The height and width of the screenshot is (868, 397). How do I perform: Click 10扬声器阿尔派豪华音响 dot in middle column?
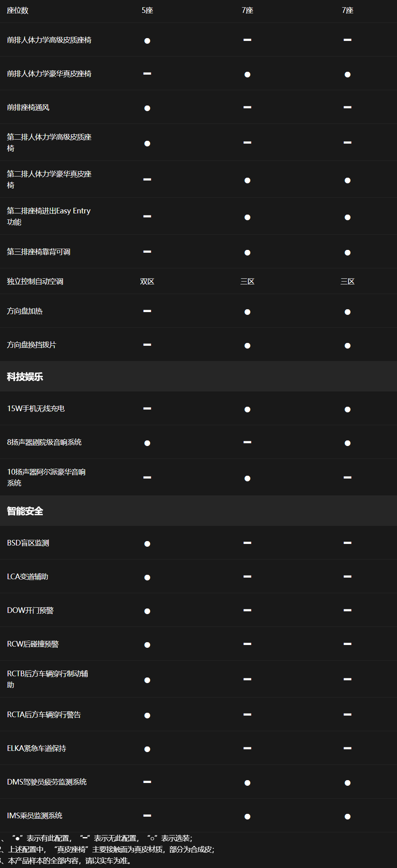247,479
